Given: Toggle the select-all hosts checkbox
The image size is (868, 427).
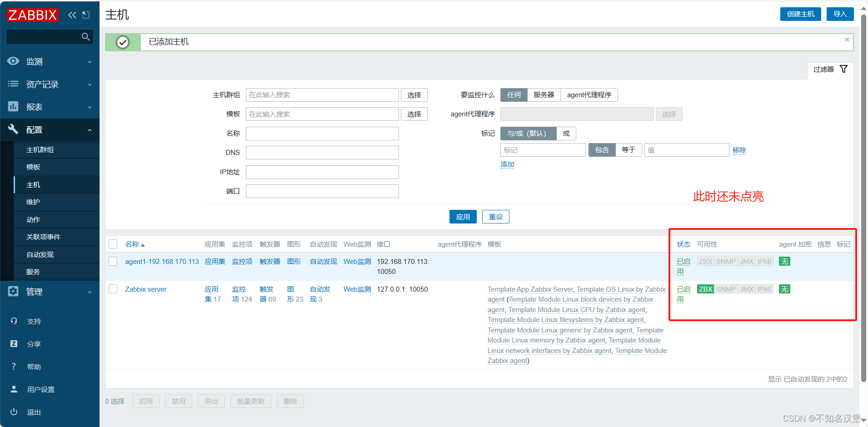Looking at the screenshot, I should (x=113, y=244).
